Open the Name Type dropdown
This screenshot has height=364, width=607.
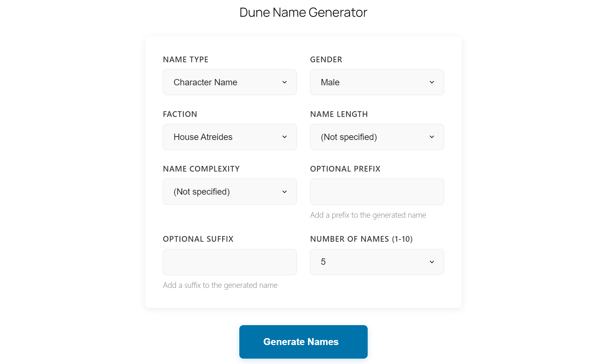coord(230,82)
